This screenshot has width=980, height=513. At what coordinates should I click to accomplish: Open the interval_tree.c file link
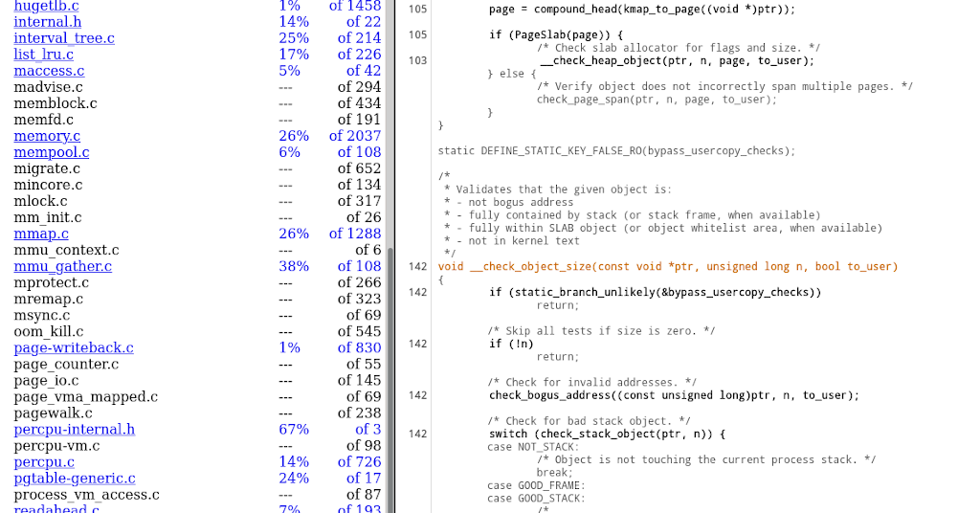64,38
